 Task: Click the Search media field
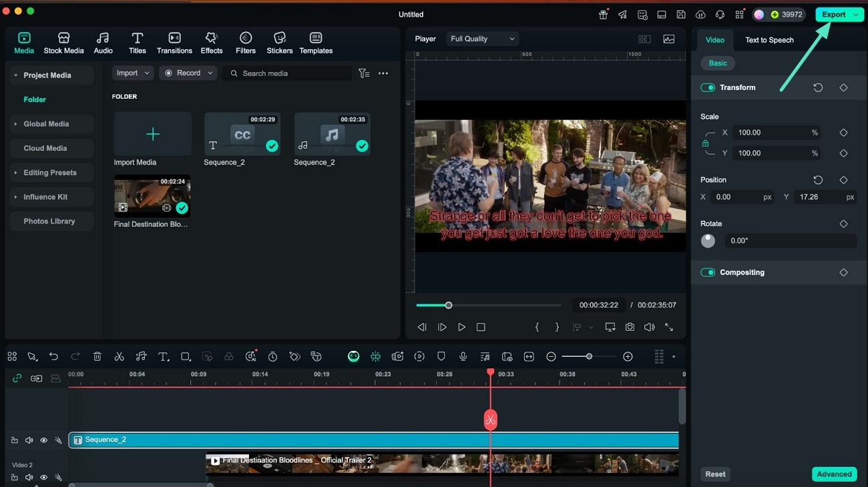(x=287, y=73)
